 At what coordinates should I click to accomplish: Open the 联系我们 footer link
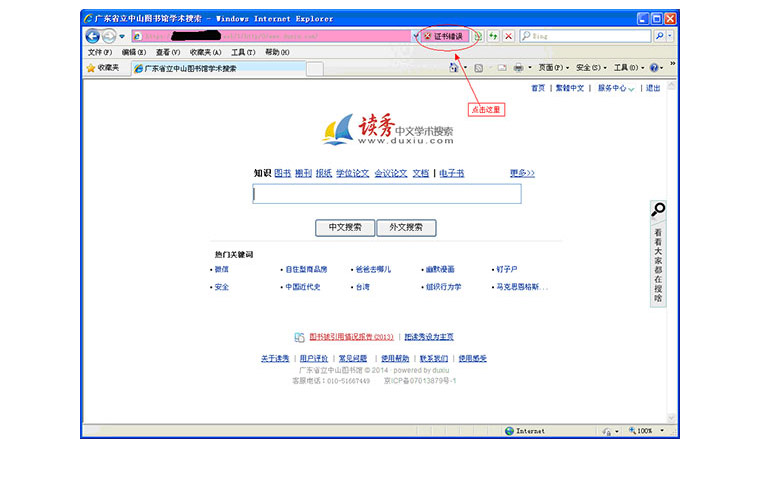pos(434,359)
